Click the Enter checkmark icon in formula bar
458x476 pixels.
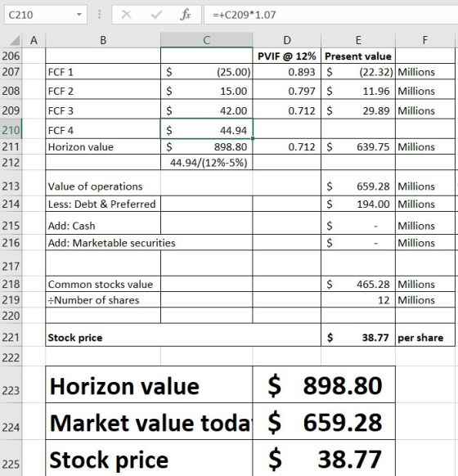click(x=156, y=14)
